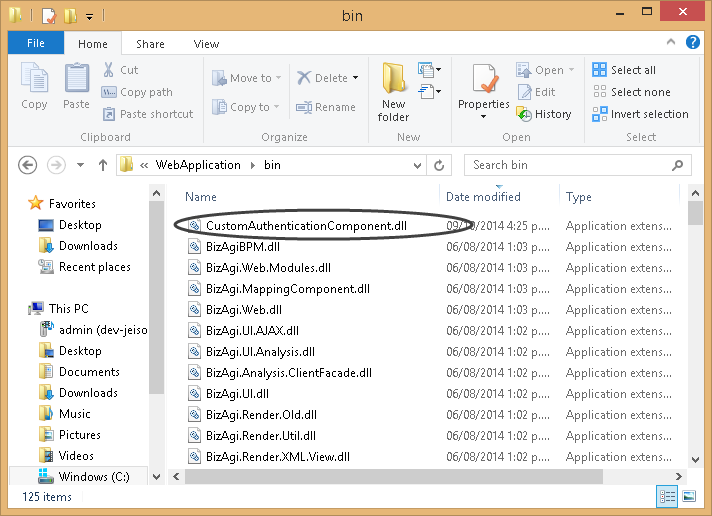Image resolution: width=712 pixels, height=516 pixels.
Task: Switch to Large icons view in status bar
Action: [x=689, y=496]
